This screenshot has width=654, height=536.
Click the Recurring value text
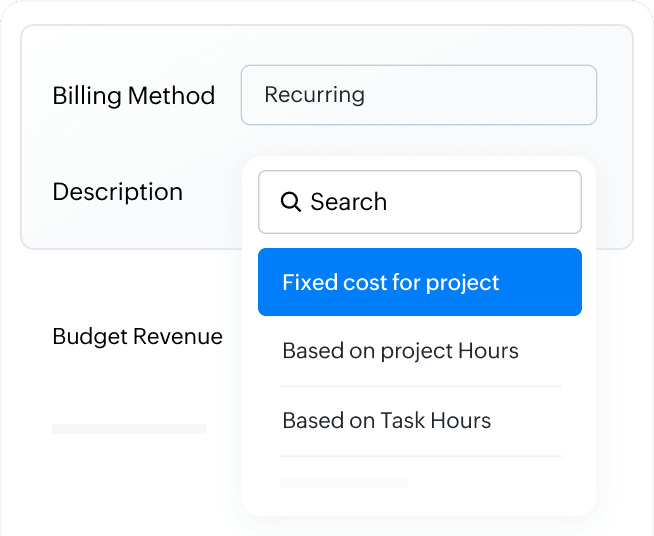tap(314, 95)
